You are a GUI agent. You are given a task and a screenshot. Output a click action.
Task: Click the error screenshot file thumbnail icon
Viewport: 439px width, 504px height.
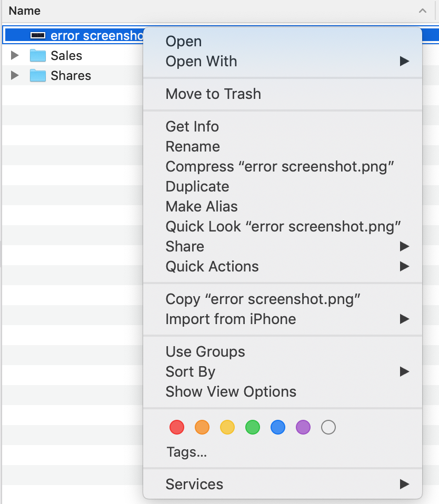click(37, 35)
